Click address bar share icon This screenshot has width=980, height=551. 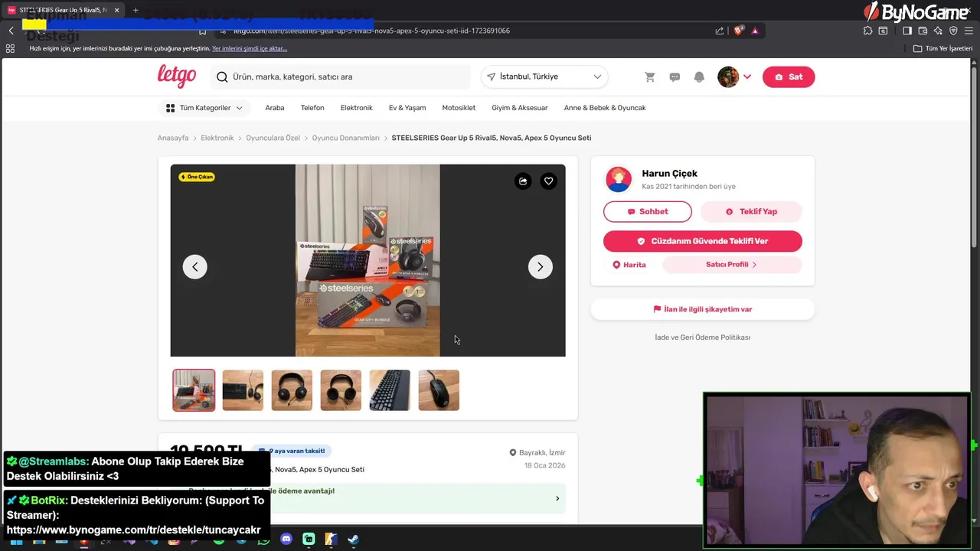(720, 31)
